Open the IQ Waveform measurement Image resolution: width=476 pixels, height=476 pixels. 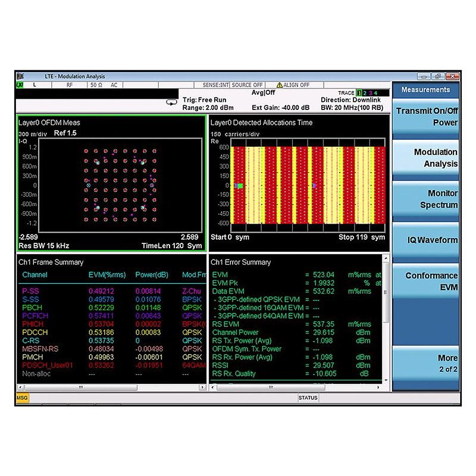tap(425, 240)
